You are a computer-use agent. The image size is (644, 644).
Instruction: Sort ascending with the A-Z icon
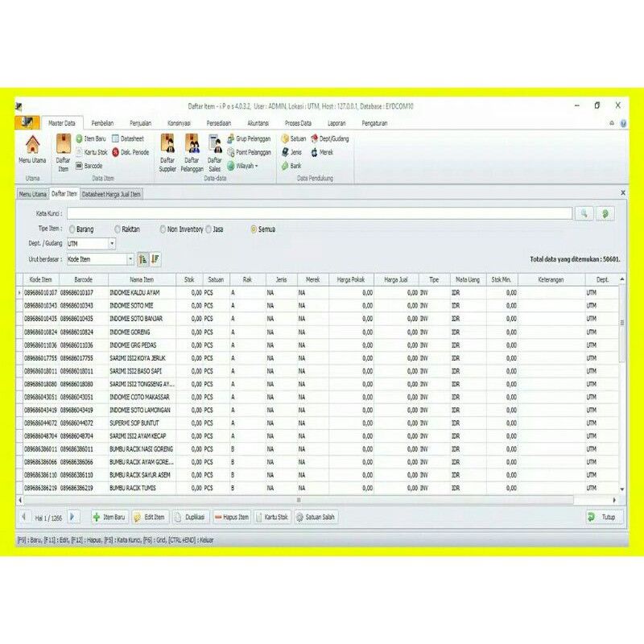[142, 259]
